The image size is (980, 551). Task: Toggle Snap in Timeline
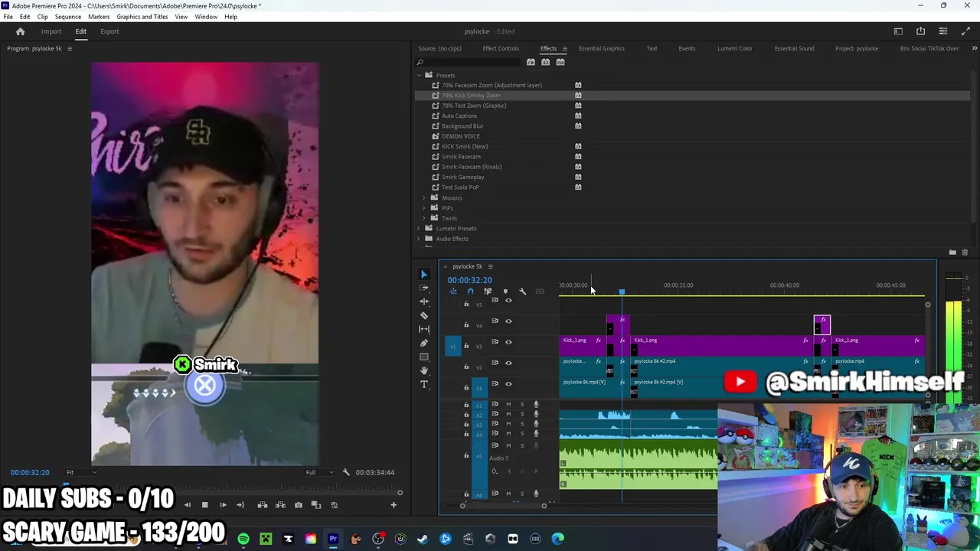tap(470, 292)
